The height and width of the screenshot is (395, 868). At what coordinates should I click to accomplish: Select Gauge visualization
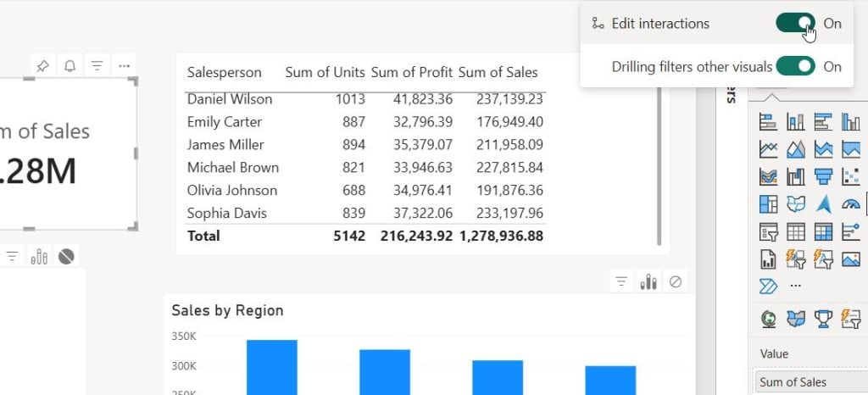coord(851,204)
